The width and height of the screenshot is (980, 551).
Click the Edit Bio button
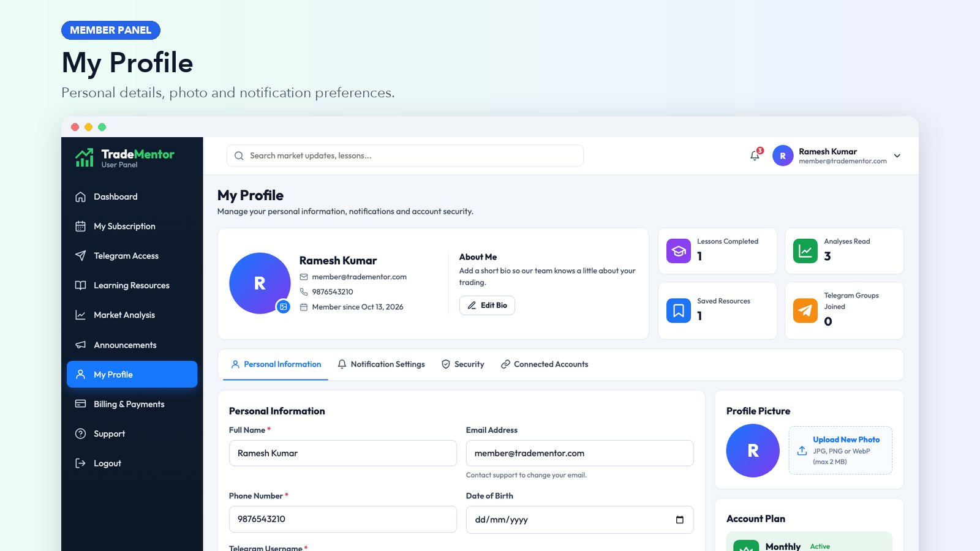pyautogui.click(x=487, y=305)
